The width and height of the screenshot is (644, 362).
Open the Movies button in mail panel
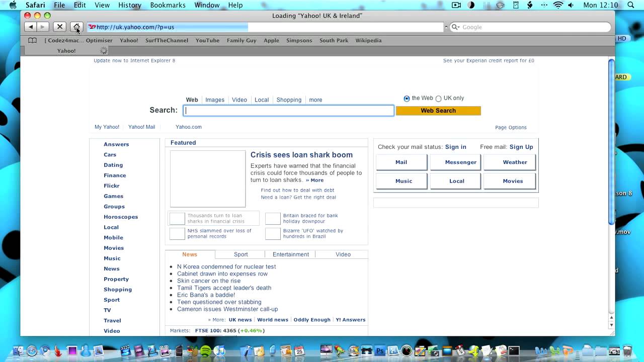pyautogui.click(x=510, y=181)
